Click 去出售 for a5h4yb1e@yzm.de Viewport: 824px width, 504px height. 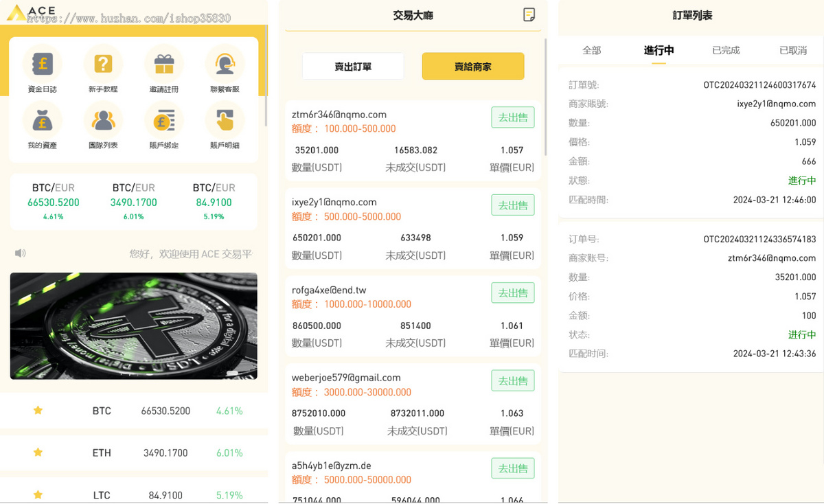pyautogui.click(x=513, y=469)
